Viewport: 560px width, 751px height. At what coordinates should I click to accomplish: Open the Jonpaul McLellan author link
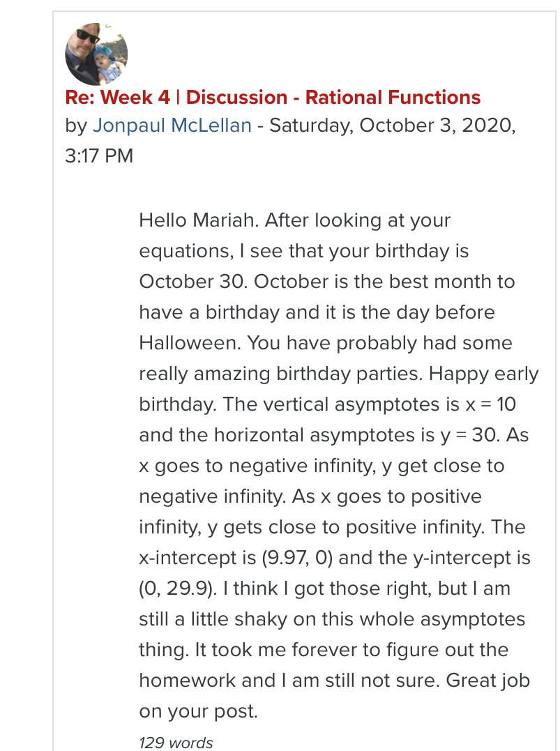point(172,126)
